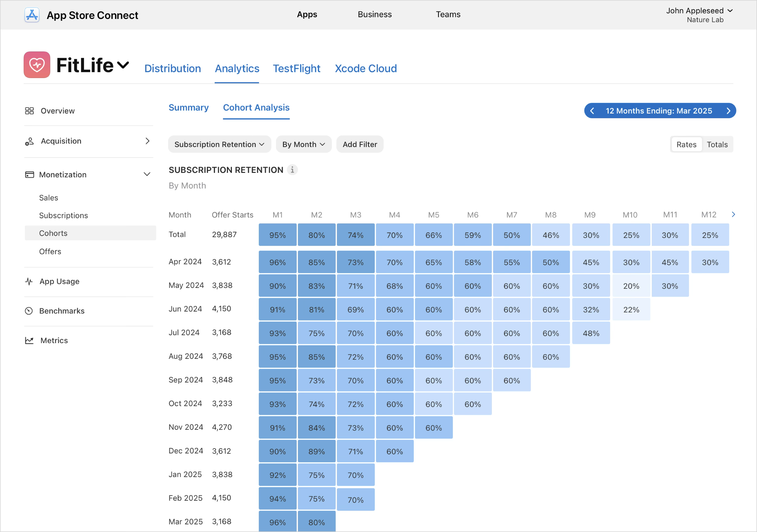Open the By Month dropdown
This screenshot has width=757, height=532.
point(303,144)
